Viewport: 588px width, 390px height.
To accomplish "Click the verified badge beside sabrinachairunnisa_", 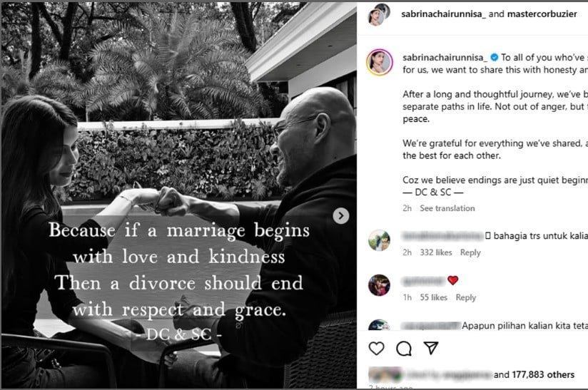I will tap(495, 57).
